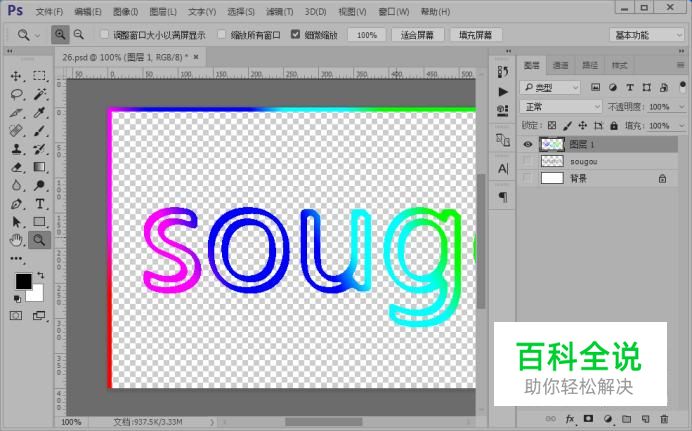Reset default foreground and background colors
692x431 pixels.
[x=17, y=299]
